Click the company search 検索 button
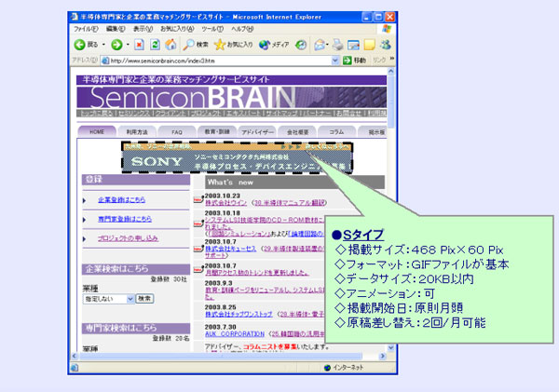559x392 pixels. [144, 299]
